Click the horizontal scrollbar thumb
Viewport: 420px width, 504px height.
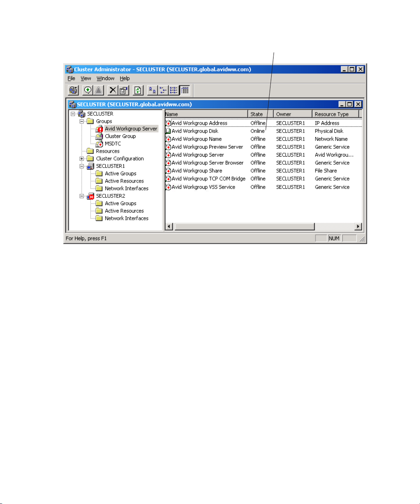point(244,227)
